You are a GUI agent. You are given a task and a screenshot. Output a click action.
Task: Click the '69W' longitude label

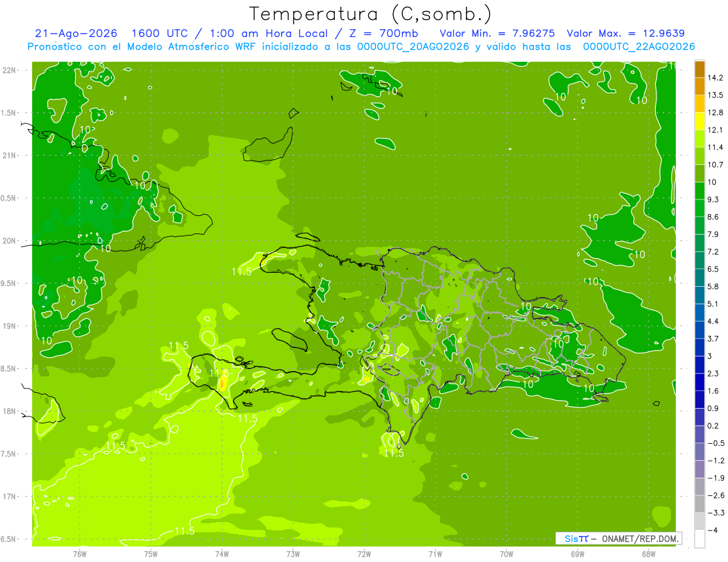578,553
